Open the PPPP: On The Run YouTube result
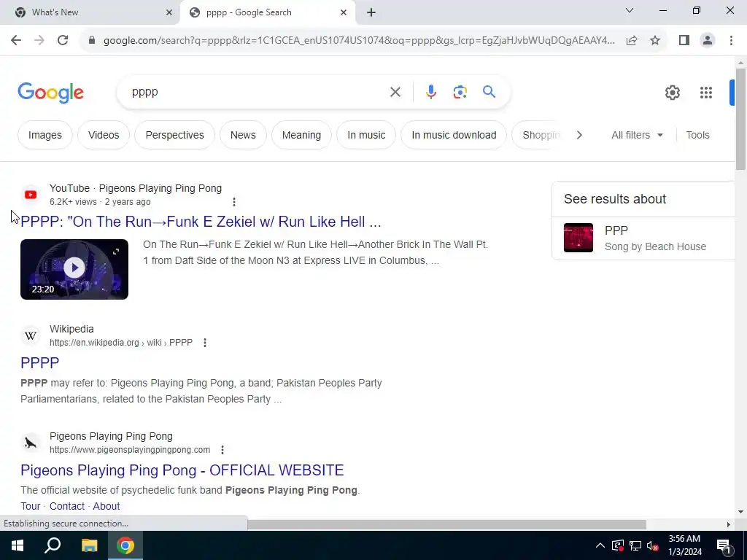747x560 pixels. coord(201,222)
